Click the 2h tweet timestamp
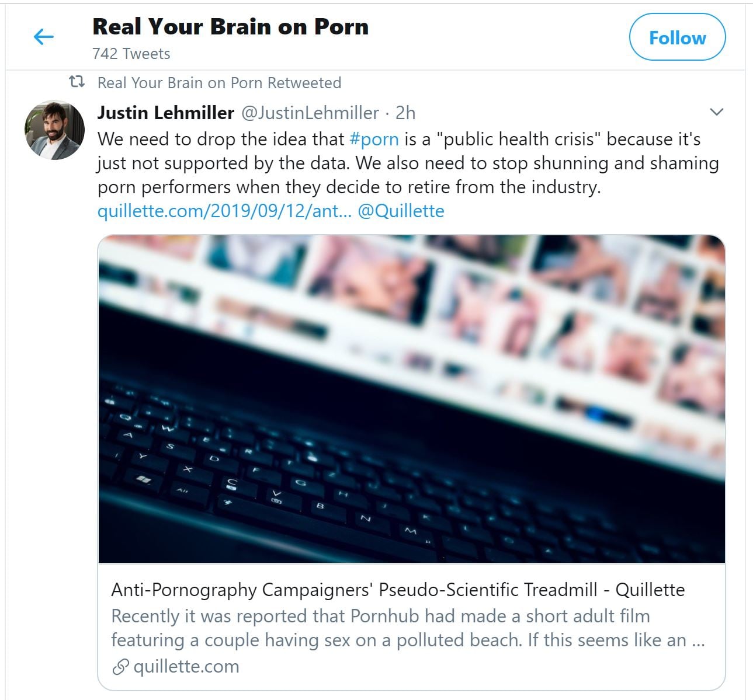Viewport: 753px width, 700px height. tap(405, 112)
